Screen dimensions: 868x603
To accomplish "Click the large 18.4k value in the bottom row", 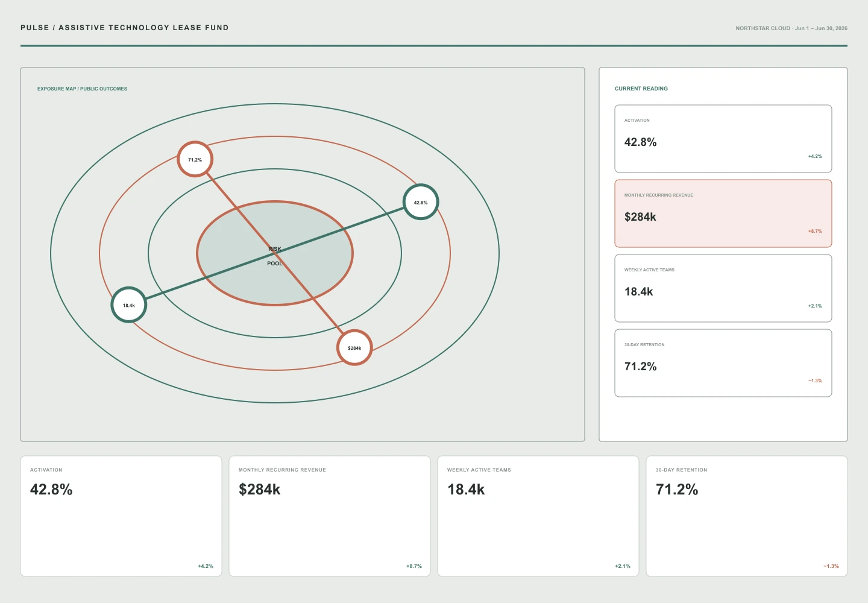I will click(x=466, y=490).
